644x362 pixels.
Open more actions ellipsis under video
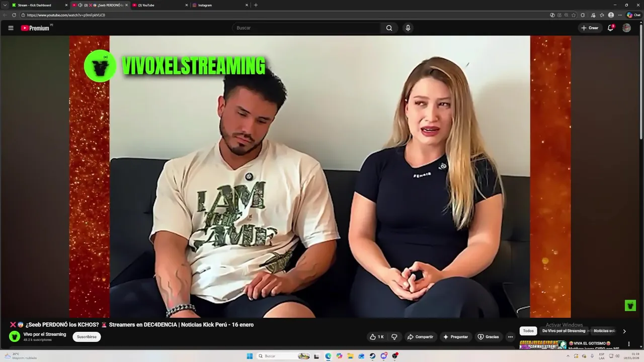(x=510, y=337)
